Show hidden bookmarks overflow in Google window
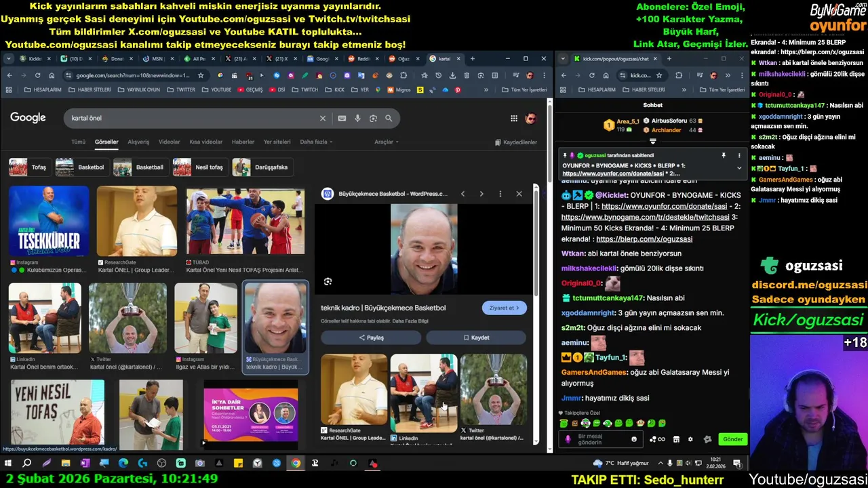868x488 pixels. point(486,89)
